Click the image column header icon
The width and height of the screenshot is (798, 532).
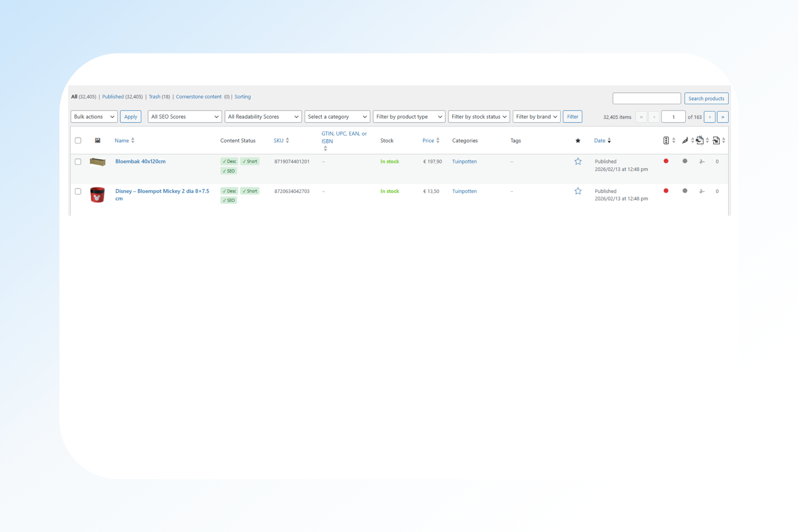pos(98,141)
